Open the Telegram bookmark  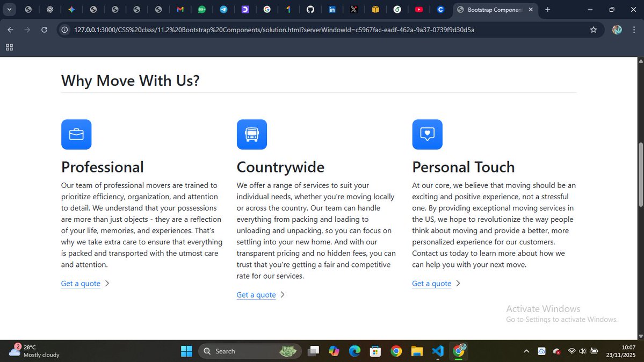(223, 9)
